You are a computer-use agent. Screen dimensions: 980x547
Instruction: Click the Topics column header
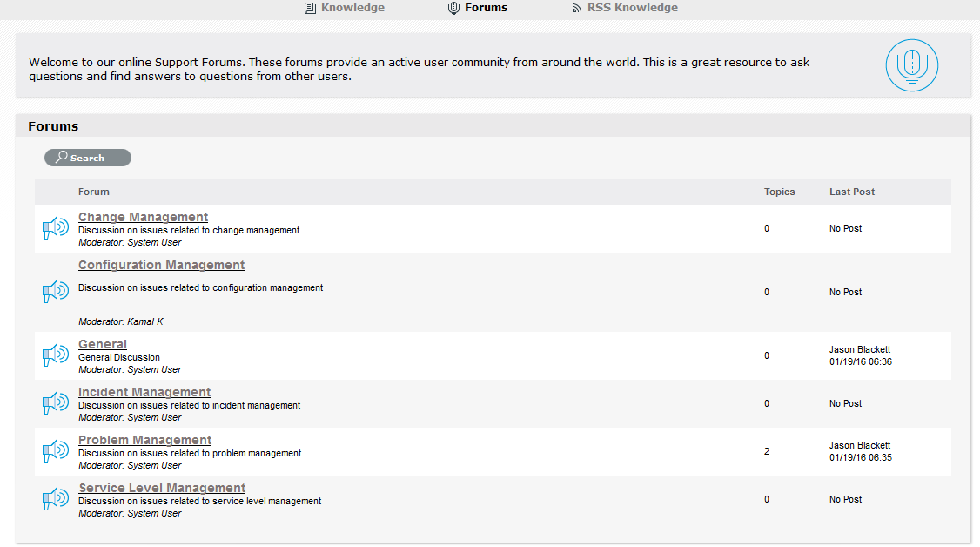780,192
